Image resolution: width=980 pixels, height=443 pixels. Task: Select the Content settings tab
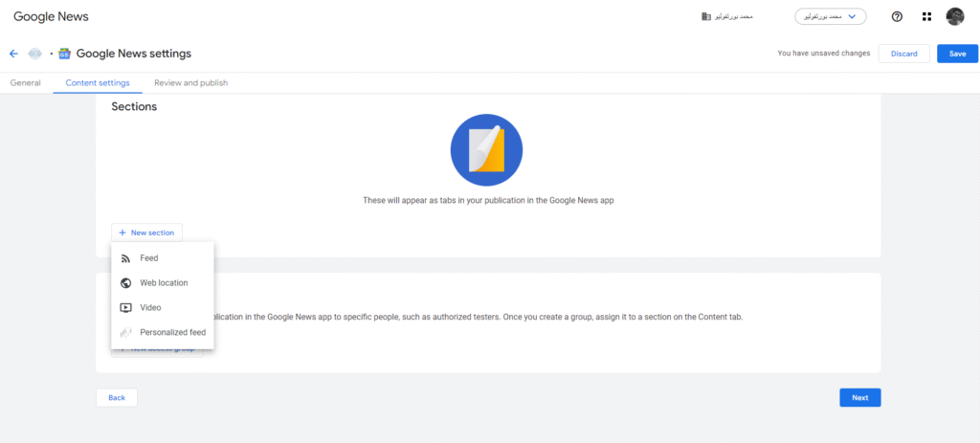pyautogui.click(x=98, y=82)
